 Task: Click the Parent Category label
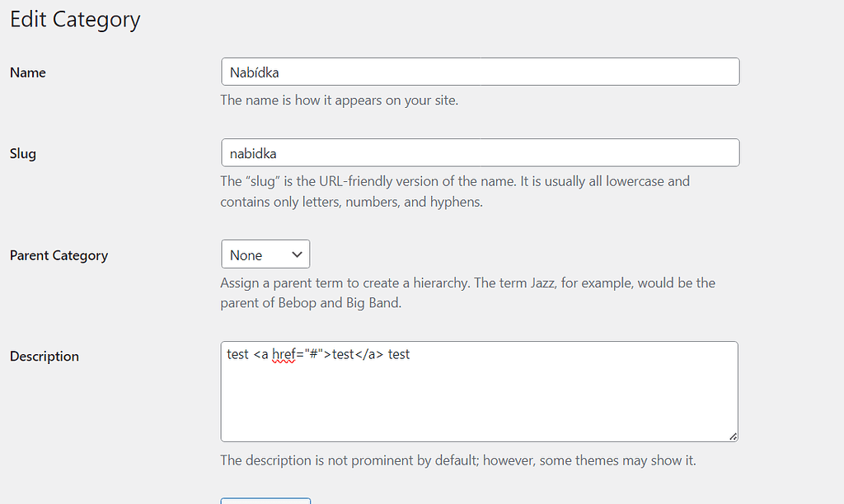click(x=59, y=255)
